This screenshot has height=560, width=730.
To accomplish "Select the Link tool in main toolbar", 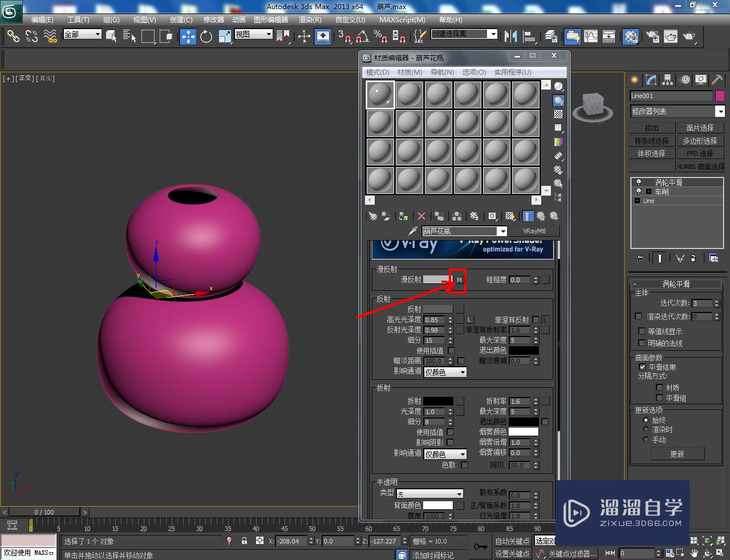I will click(x=13, y=36).
